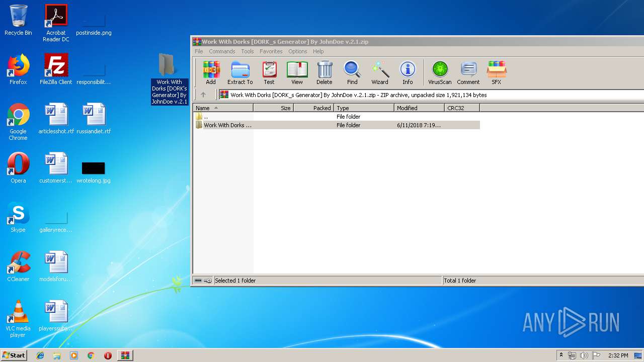Open the Start menu
This screenshot has width=644, height=362.
pos(14,355)
